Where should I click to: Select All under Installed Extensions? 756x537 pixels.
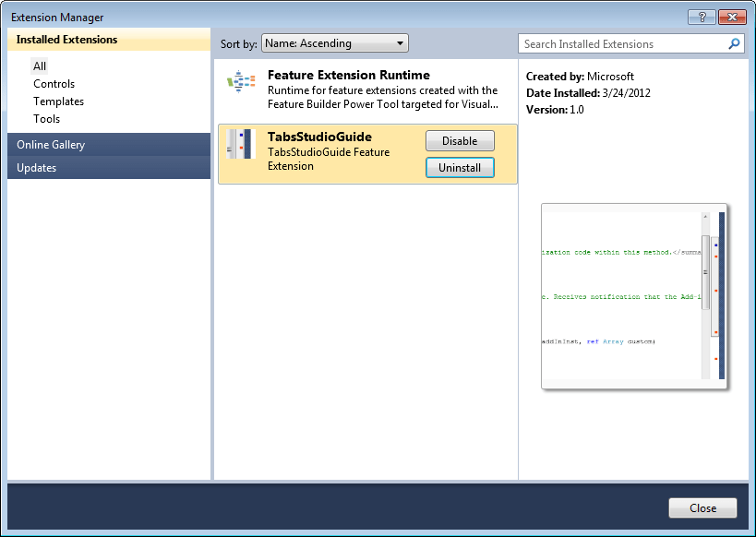pos(40,66)
